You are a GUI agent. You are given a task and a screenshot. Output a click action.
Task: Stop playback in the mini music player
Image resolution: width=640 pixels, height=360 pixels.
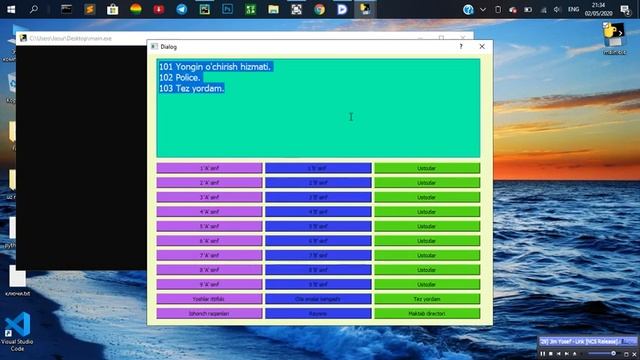pos(551,353)
